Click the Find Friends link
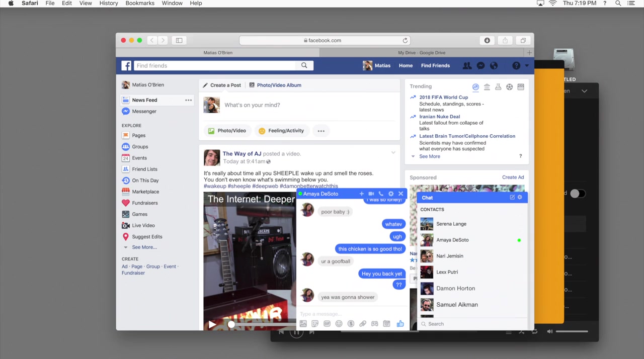 (435, 66)
